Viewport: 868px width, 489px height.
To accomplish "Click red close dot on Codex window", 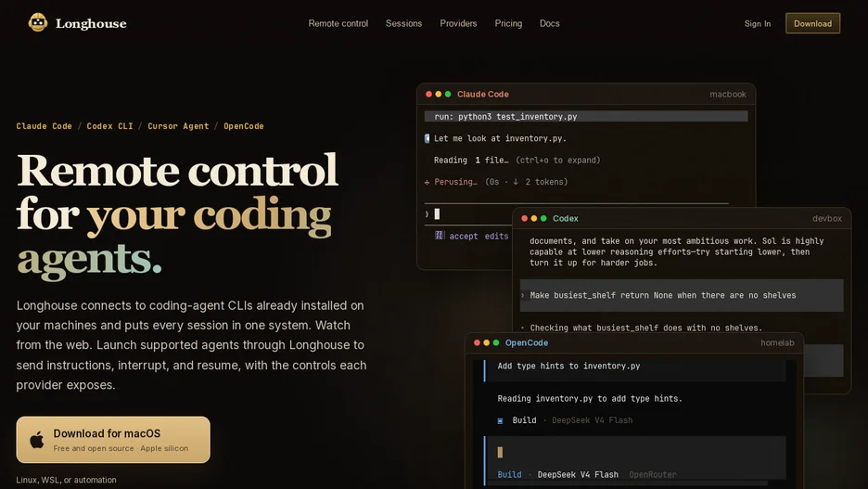I will coord(524,218).
